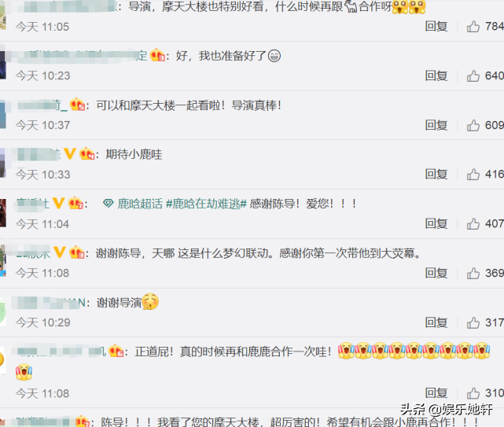Reply to the 梦幻联动 comment at 11:08

[436, 273]
